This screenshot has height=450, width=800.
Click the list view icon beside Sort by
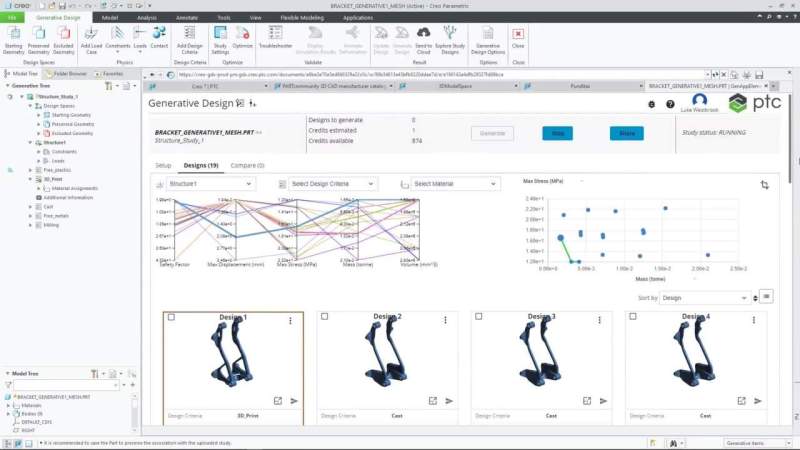click(766, 296)
